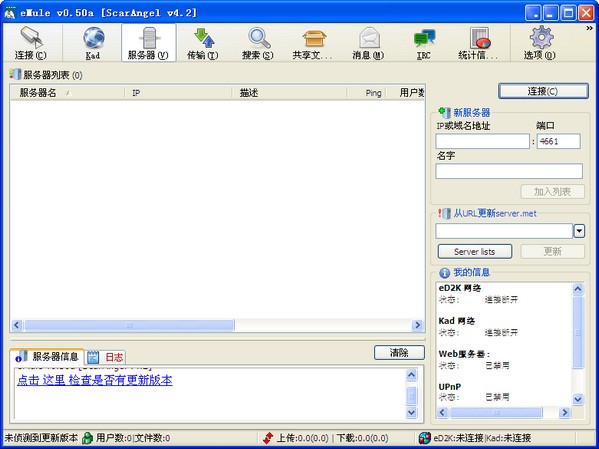Click the My Info (我的信息) icon
The height and width of the screenshot is (449, 599).
[x=444, y=272]
